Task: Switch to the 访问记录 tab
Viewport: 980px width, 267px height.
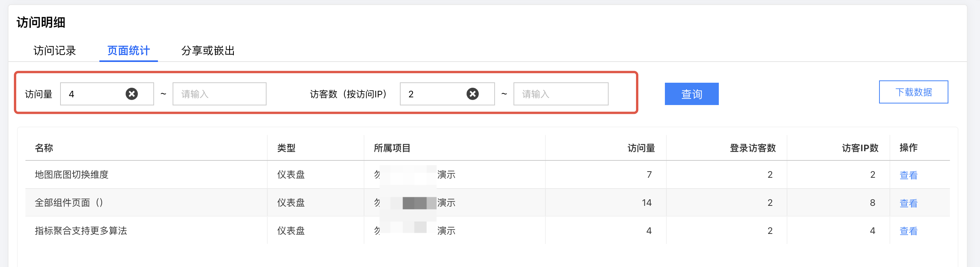Action: tap(55, 51)
